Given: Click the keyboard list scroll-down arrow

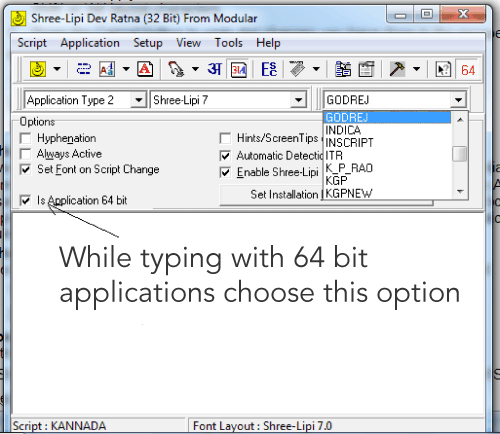Looking at the screenshot, I should coord(460,191).
